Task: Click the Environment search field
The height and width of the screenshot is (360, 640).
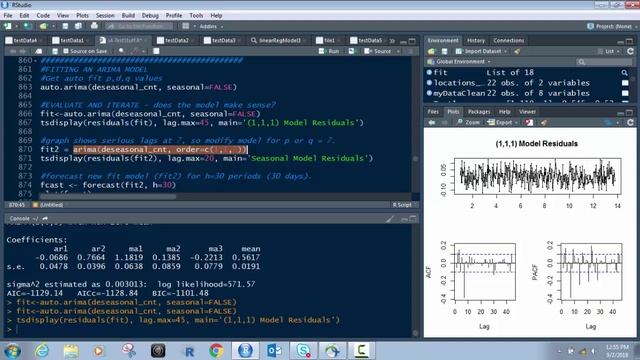Action: click(x=604, y=62)
